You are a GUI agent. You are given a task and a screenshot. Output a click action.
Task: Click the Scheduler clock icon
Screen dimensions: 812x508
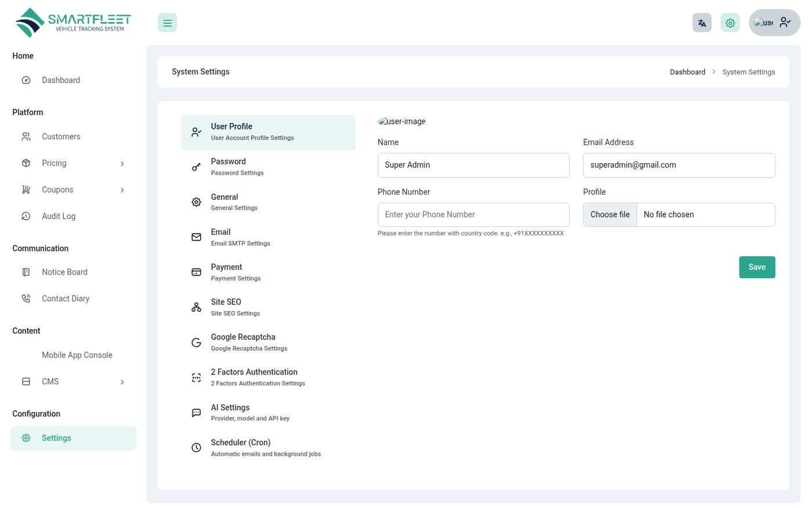pyautogui.click(x=197, y=448)
